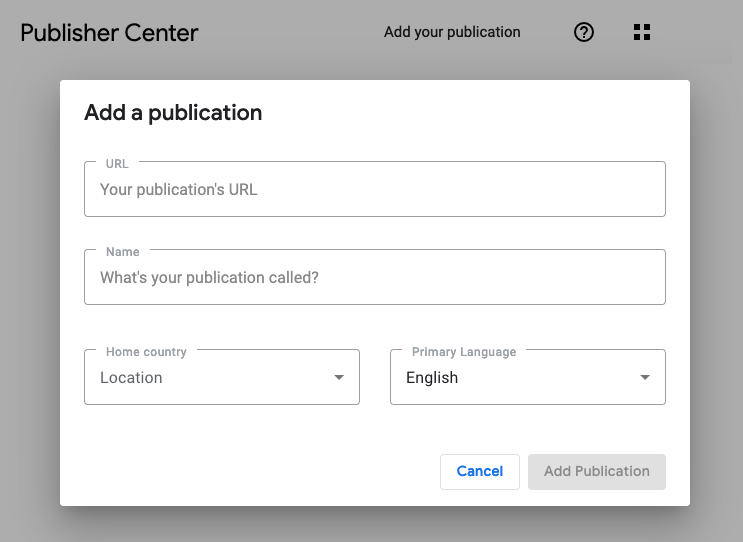
Task: Click the Home country label
Action: (146, 352)
